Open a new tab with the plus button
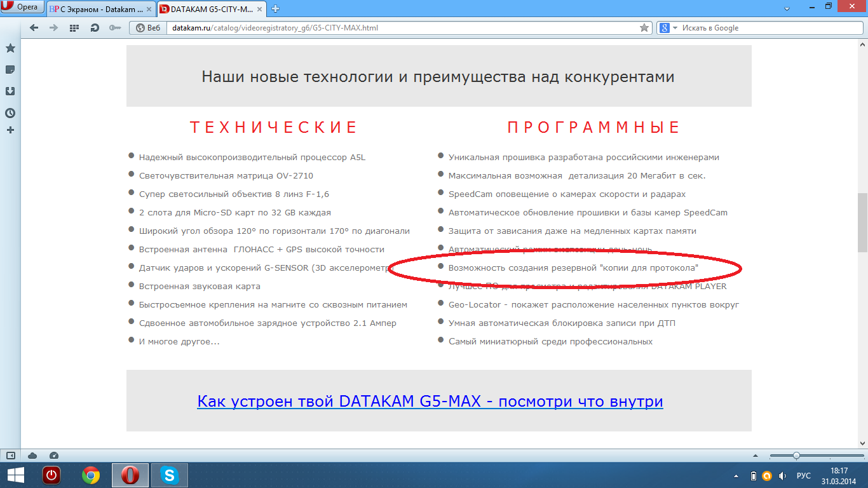This screenshot has width=868, height=488. pyautogui.click(x=276, y=9)
